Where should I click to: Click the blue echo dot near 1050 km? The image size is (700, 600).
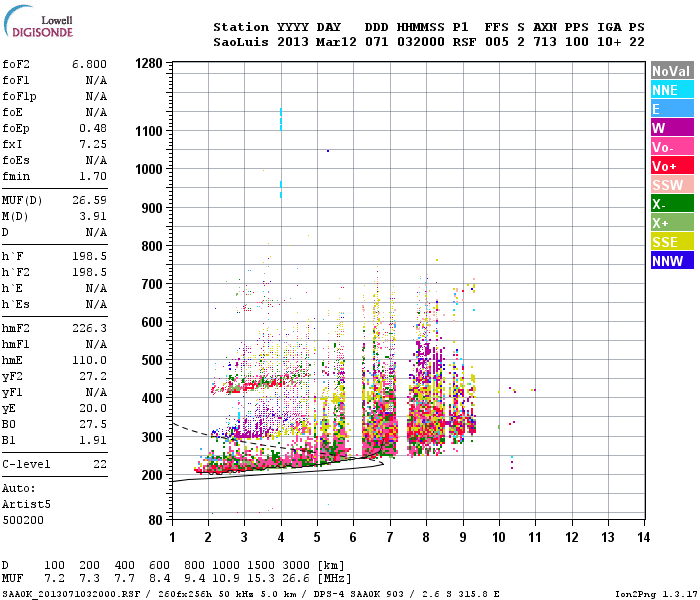328,151
